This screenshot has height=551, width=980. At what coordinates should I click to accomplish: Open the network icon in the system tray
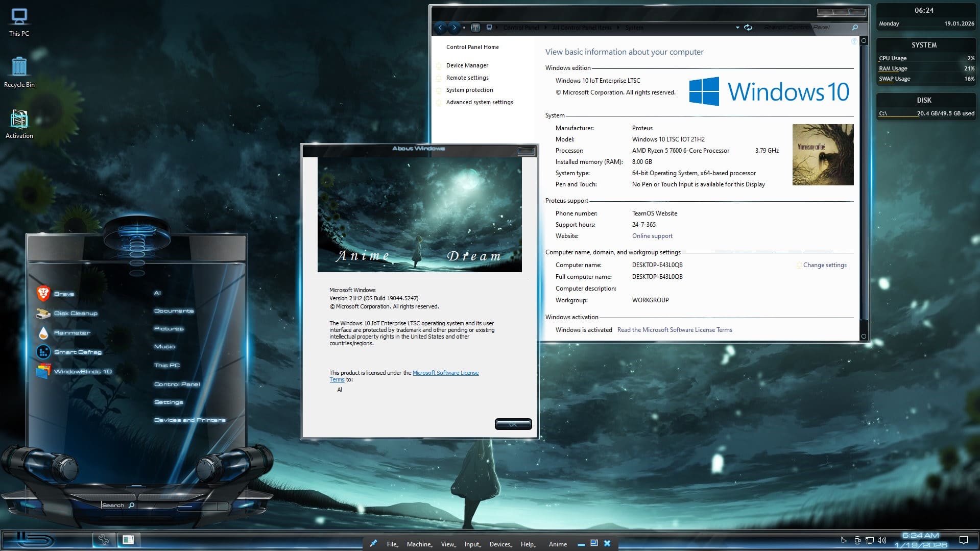point(870,540)
